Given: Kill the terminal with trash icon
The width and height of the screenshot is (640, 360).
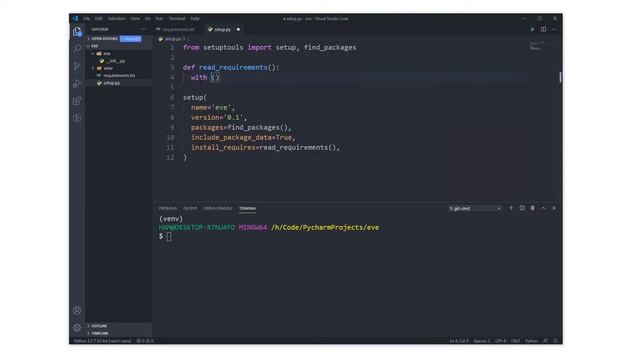Looking at the screenshot, I should [533, 208].
